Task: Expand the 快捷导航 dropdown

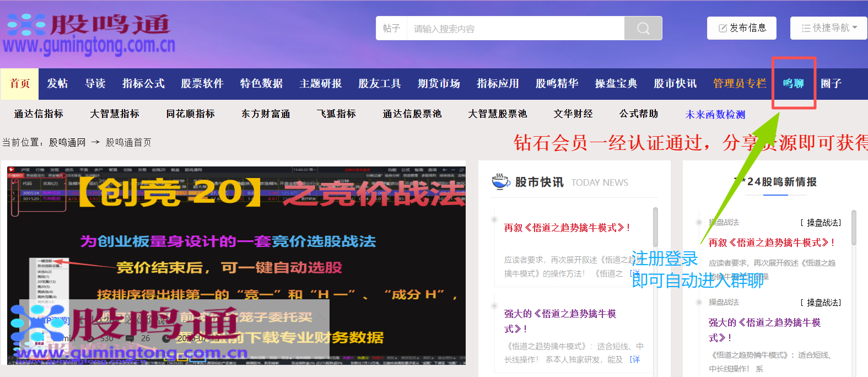Action: coord(829,28)
